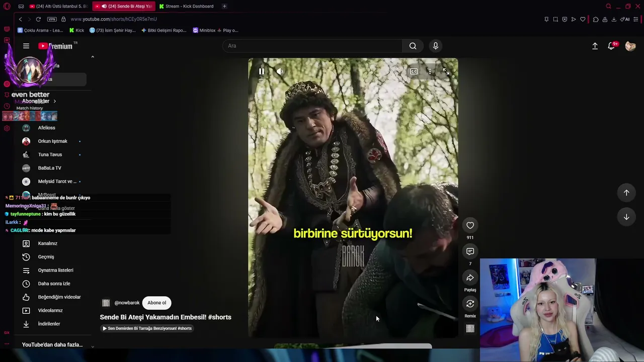Image resolution: width=644 pixels, height=362 pixels.
Task: Subscribe with the Abone ol button
Action: [156, 303]
